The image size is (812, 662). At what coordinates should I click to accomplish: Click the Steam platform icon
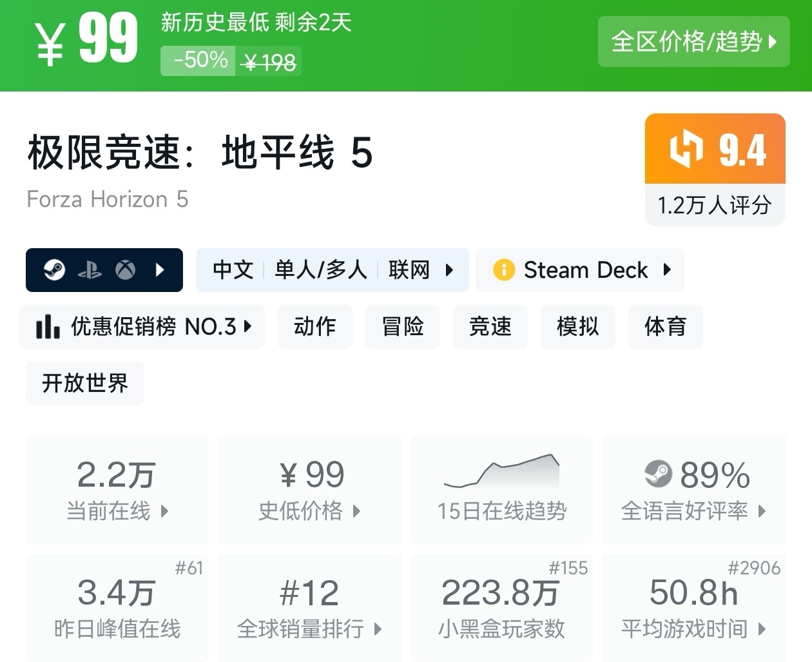(54, 269)
